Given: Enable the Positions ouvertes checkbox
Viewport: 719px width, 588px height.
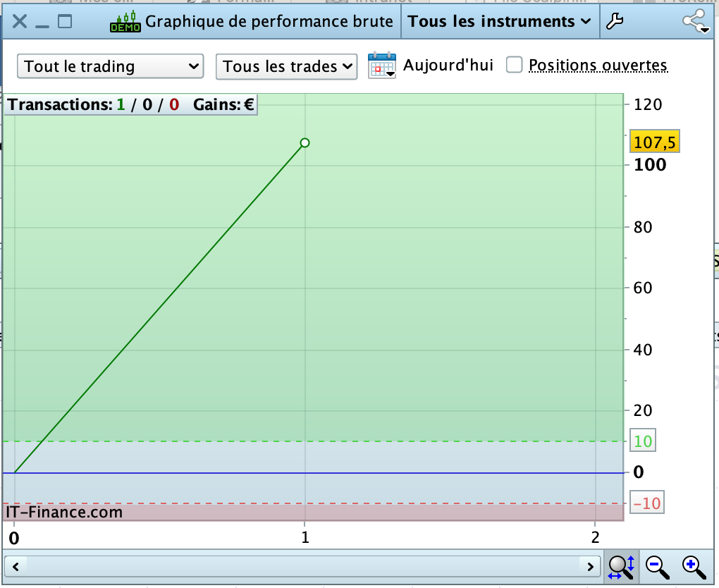Looking at the screenshot, I should (x=514, y=65).
